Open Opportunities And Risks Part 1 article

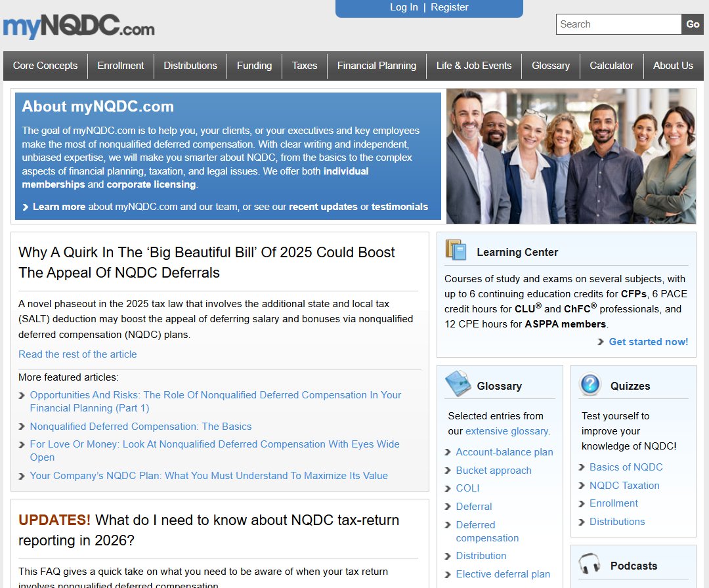(215, 402)
